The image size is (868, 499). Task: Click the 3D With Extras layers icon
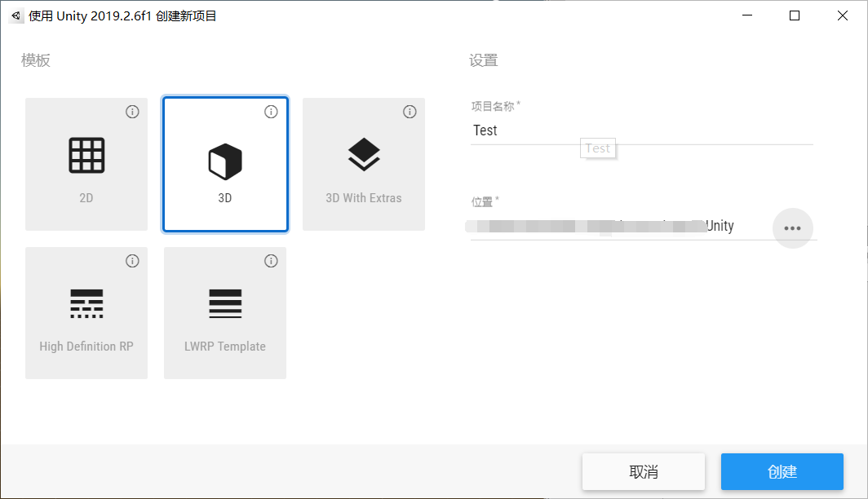[364, 154]
